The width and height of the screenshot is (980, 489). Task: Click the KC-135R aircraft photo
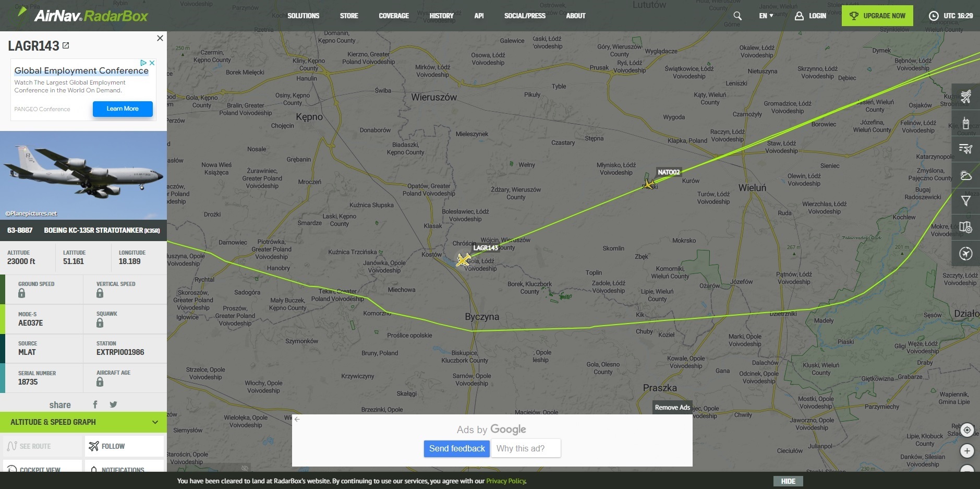click(83, 175)
